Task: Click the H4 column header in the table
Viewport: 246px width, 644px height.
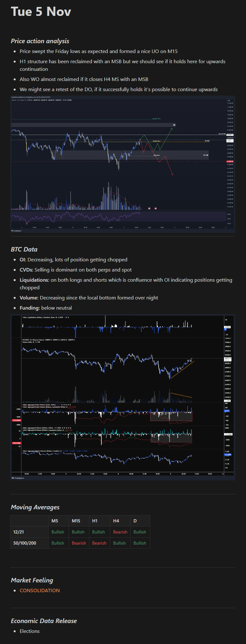Action: pyautogui.click(x=116, y=521)
